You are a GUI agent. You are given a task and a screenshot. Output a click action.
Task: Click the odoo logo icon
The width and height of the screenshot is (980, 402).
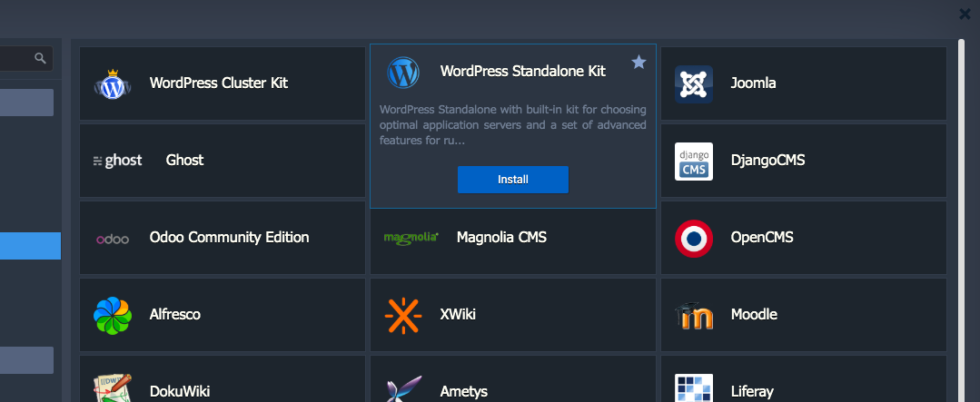[113, 239]
